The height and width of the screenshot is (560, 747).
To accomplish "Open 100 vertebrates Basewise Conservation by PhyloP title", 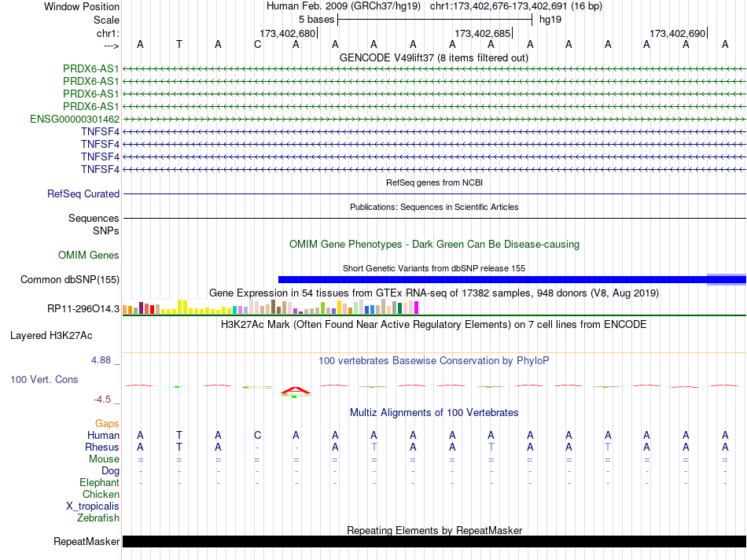I will pos(434,361).
